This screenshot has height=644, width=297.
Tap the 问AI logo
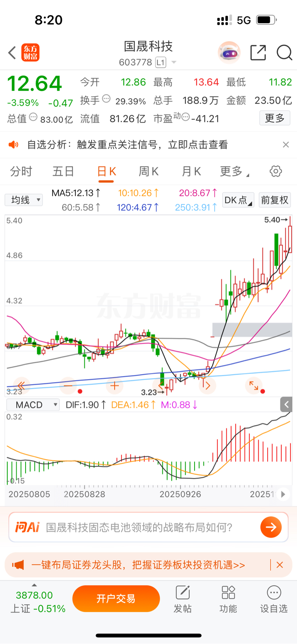[x=27, y=527]
